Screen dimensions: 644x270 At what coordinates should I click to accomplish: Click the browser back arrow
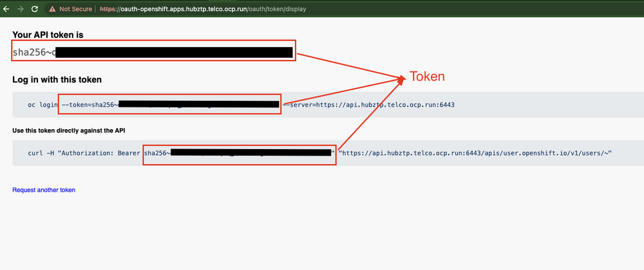click(6, 10)
